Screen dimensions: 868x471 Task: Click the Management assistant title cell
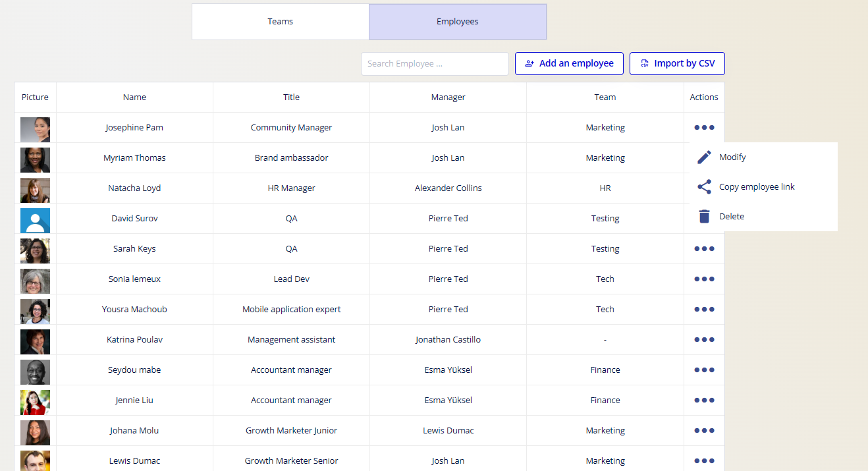(291, 340)
